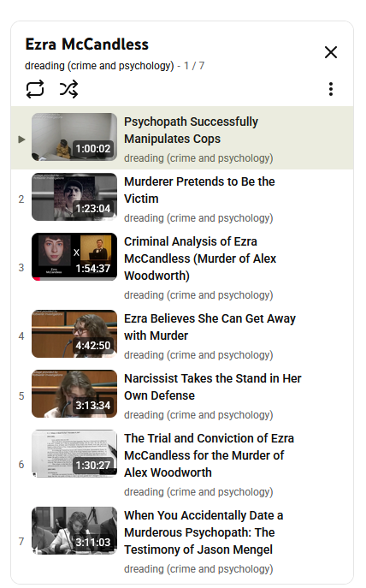The width and height of the screenshot is (366, 588).
Task: Open playlist three-dot options menu
Action: [331, 89]
